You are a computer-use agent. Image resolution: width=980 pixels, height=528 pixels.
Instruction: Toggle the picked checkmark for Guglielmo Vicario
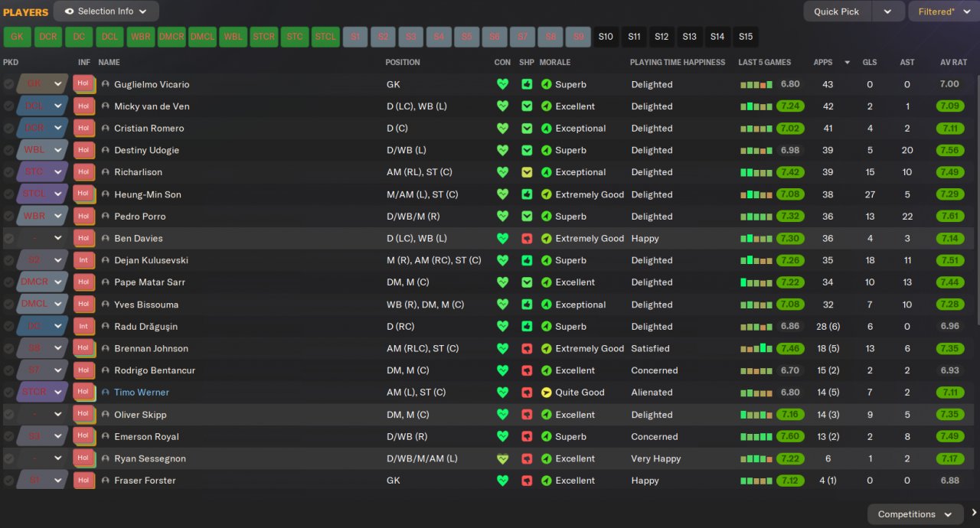pyautogui.click(x=8, y=84)
